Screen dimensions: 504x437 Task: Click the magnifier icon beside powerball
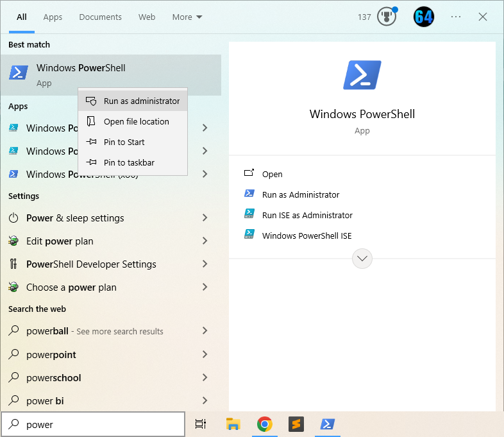click(x=13, y=330)
